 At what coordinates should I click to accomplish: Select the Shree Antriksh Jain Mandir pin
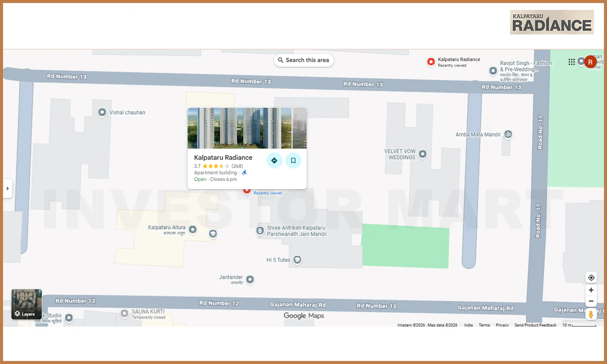tap(260, 231)
